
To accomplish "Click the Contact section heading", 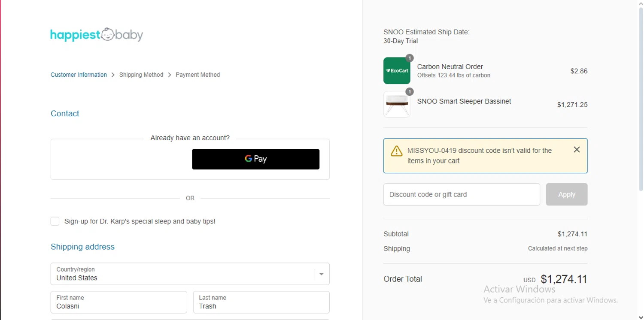I will pos(65,114).
